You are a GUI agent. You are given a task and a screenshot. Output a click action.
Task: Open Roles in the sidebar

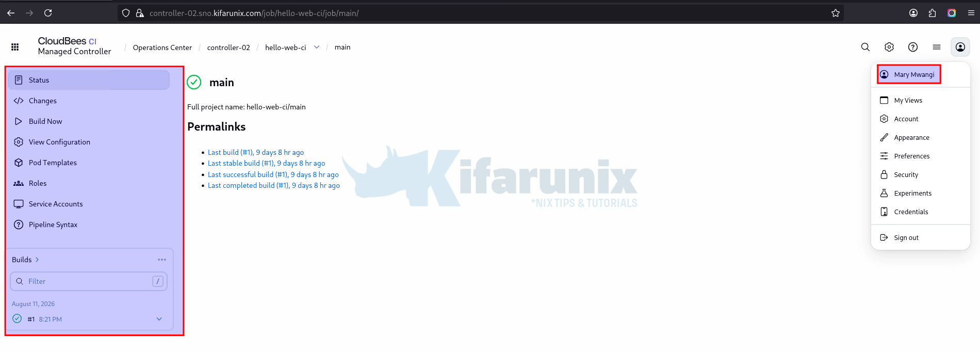(x=89, y=183)
